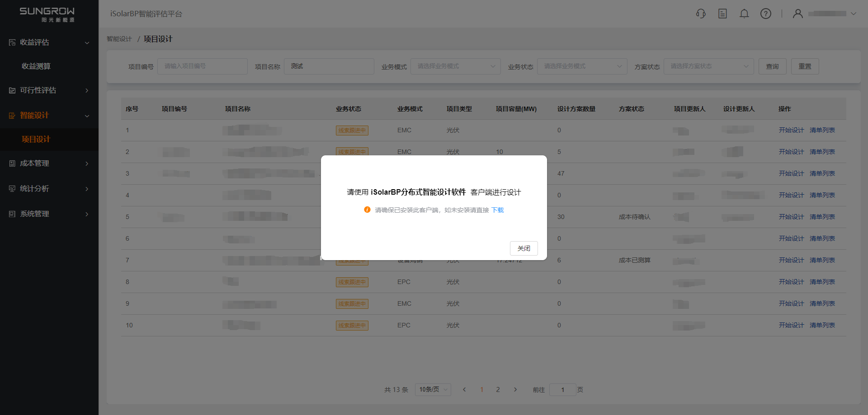Viewport: 868px width, 415px height.
Task: Click the 项目名称 field containing 测试
Action: pos(329,66)
